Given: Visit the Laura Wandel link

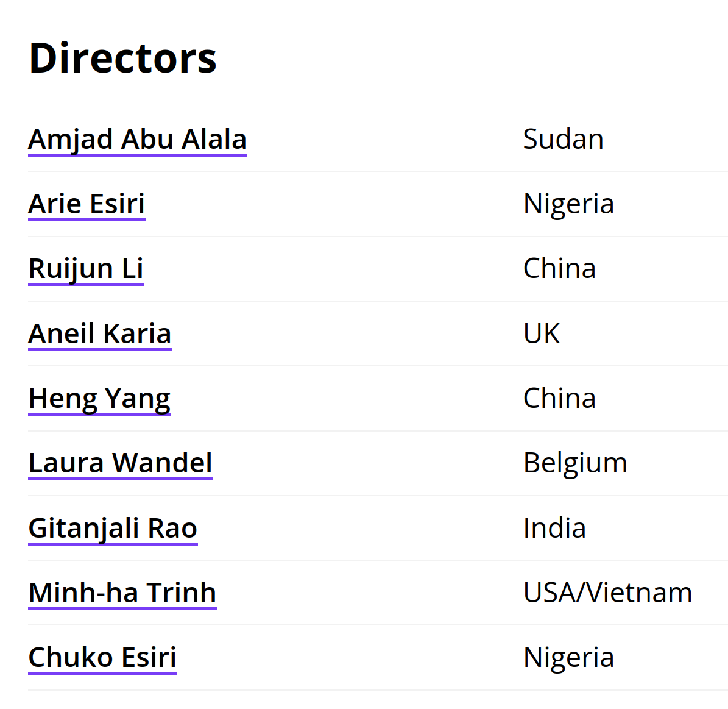Looking at the screenshot, I should point(120,463).
